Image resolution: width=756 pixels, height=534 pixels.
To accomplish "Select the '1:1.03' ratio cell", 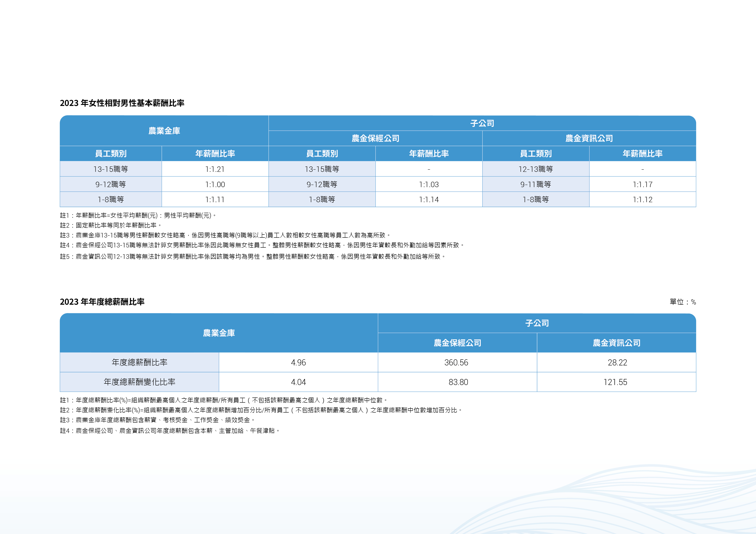I will pos(429,184).
